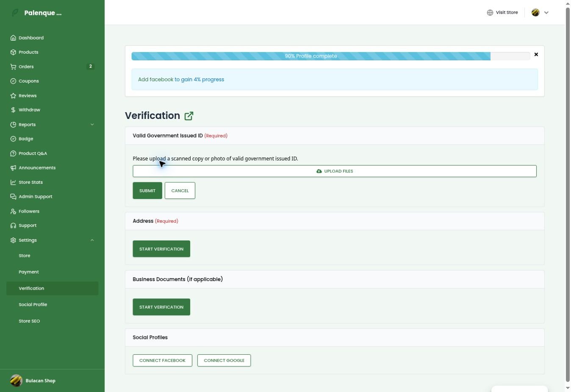
Task: Click the Product Q&A question icon
Action: [x=13, y=153]
